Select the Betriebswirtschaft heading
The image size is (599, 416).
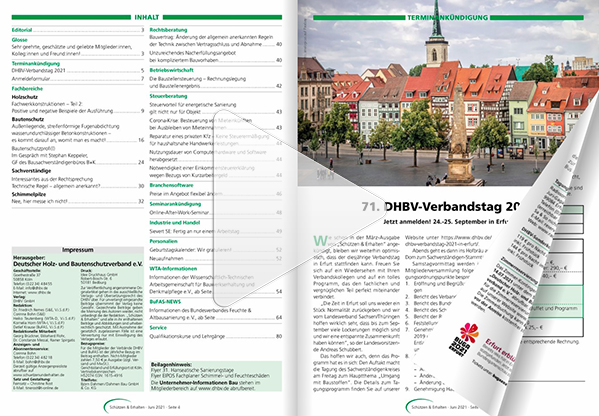[171, 70]
